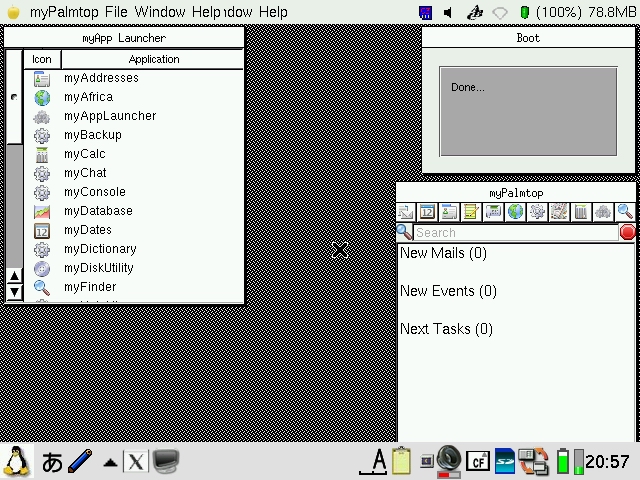Click the Application column header
Viewport: 640px width, 480px height.
point(153,59)
